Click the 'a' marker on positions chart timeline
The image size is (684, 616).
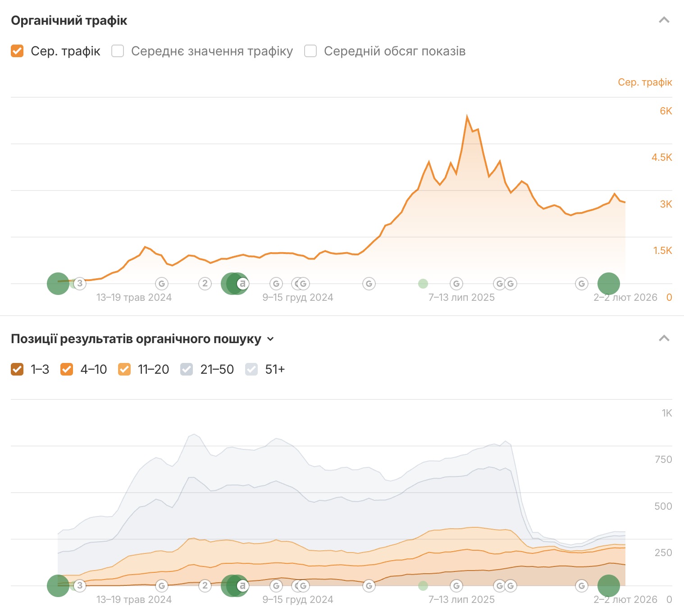tap(242, 586)
